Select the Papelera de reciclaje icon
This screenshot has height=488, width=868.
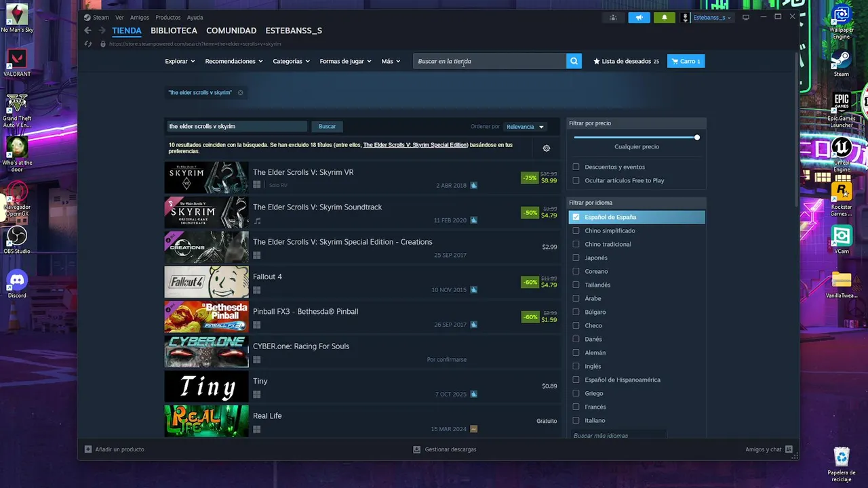(841, 464)
